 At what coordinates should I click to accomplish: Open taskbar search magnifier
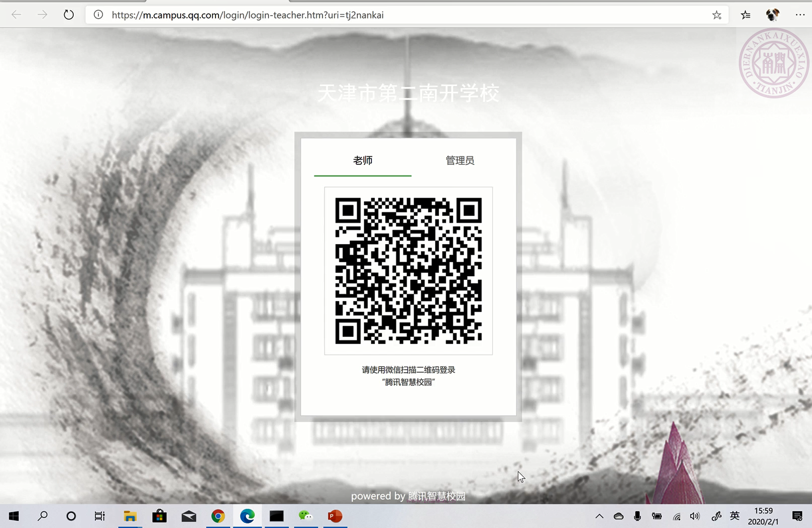(x=43, y=516)
